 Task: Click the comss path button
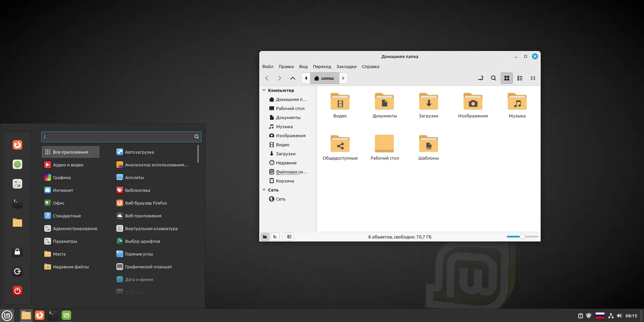(x=325, y=78)
